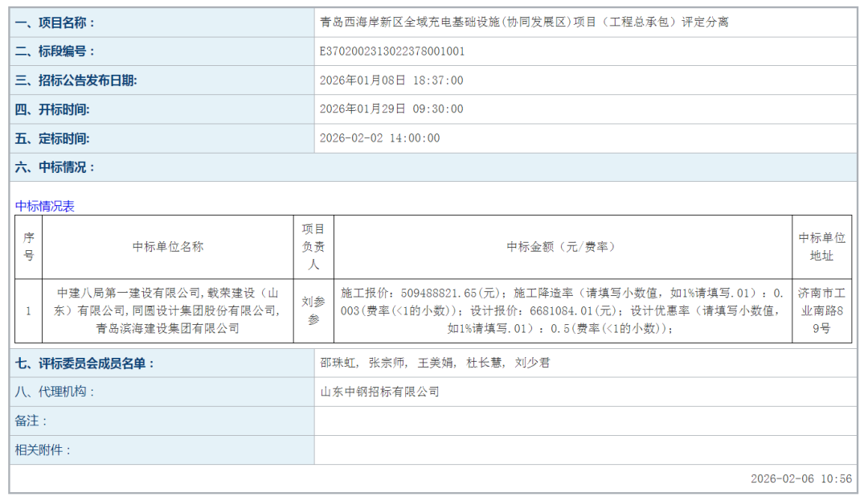Click the empty 备注 value cell
This screenshot has height=501, width=868.
click(x=585, y=421)
